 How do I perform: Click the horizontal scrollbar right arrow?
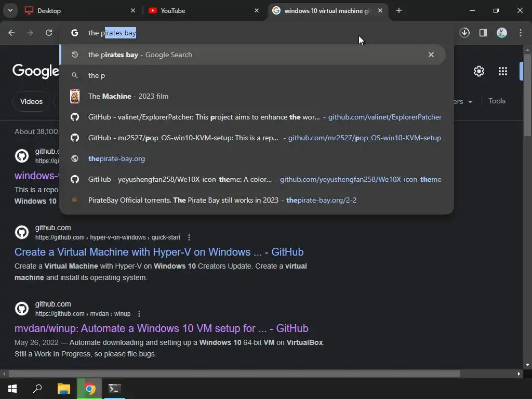click(x=519, y=374)
